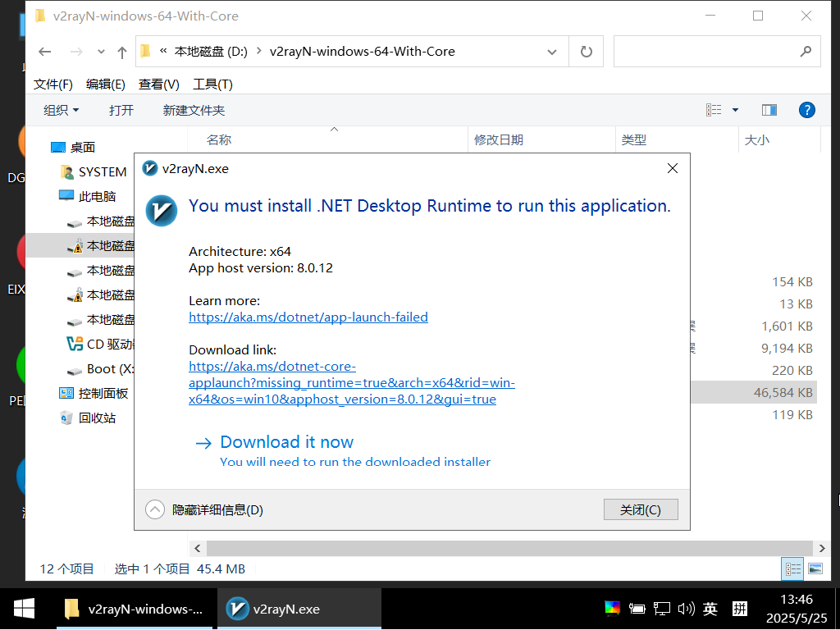This screenshot has height=630, width=840.
Task: Open the 编辑(E) menu
Action: click(106, 84)
